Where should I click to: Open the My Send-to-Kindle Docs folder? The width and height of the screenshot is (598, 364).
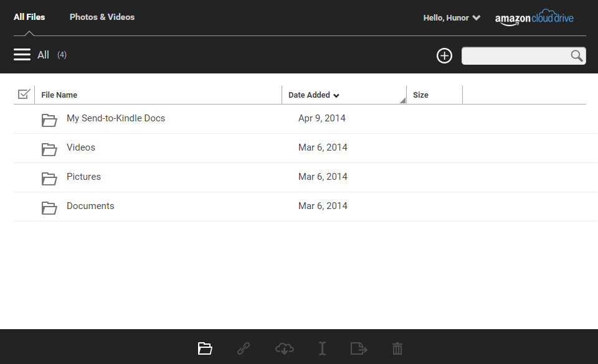coord(116,118)
